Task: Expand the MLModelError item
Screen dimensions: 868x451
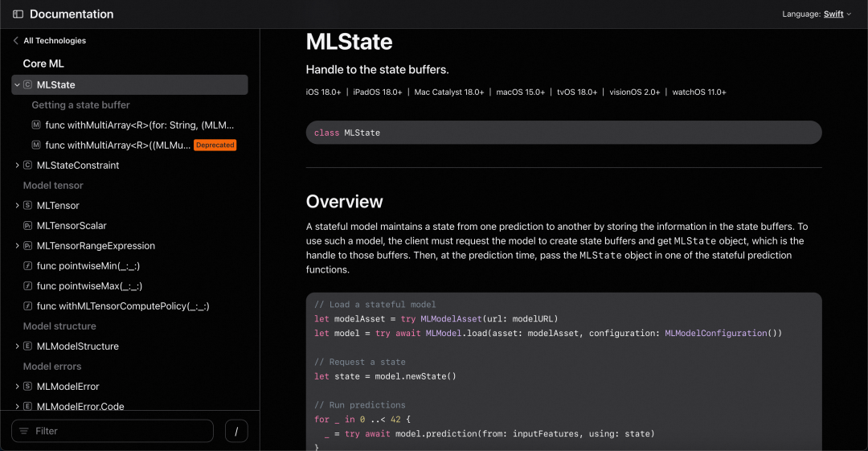Action: coord(17,386)
